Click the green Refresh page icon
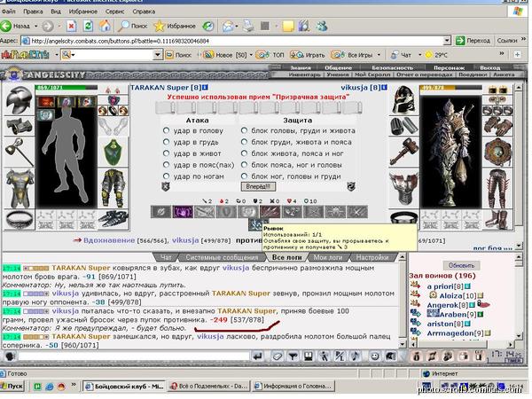Viewport: 532px width, 399px height. tap(88, 26)
